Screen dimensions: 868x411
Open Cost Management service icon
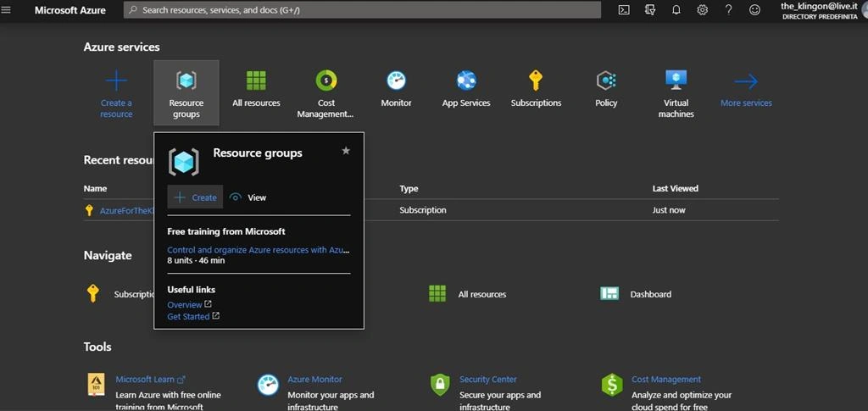(x=326, y=81)
